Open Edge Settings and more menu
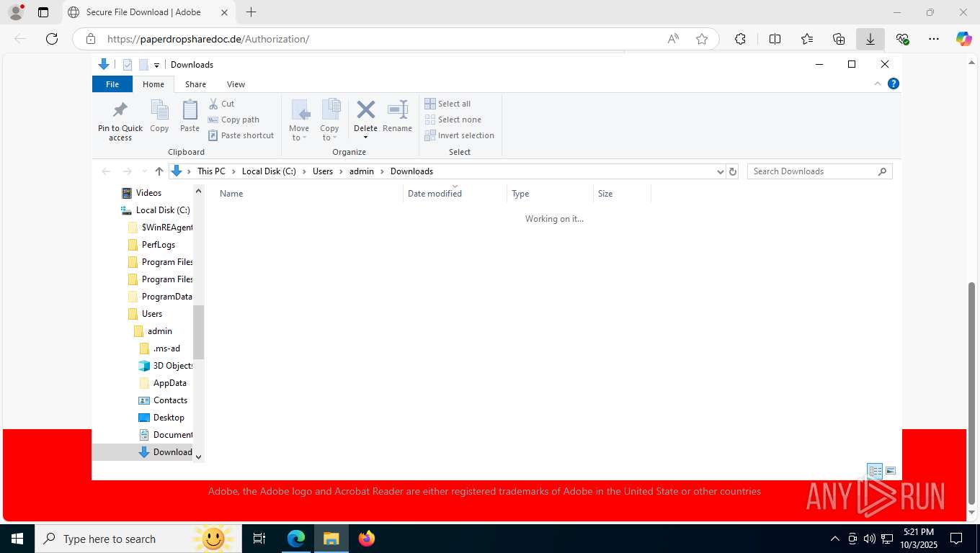This screenshot has height=553, width=980. (x=934, y=39)
